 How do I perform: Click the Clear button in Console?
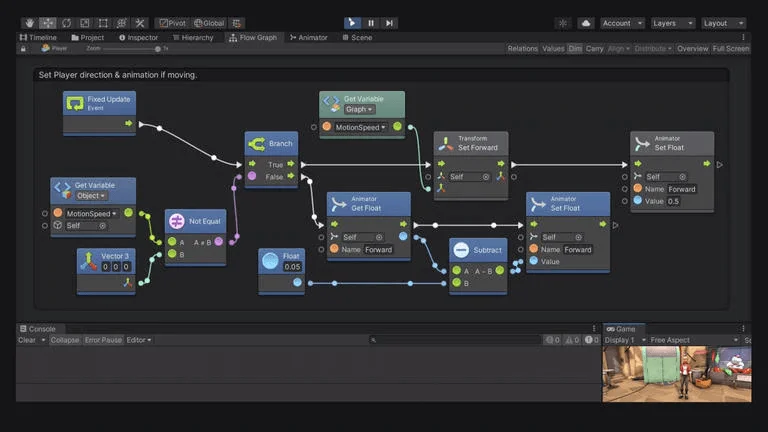27,340
